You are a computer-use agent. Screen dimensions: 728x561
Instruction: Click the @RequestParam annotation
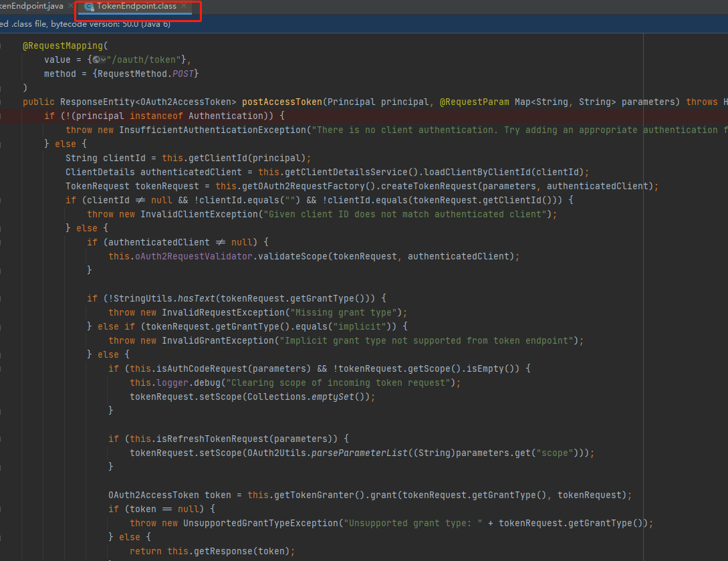[474, 102]
